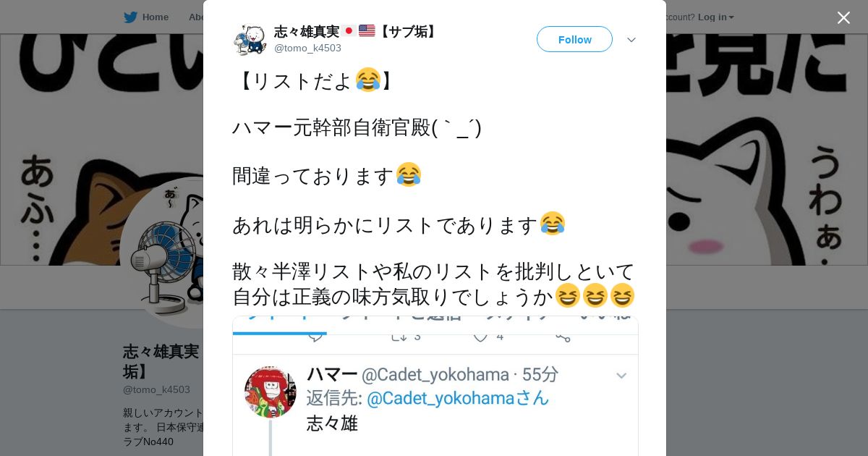Open the tweet options chevron beside Follow
This screenshot has height=456, width=868.
point(631,40)
